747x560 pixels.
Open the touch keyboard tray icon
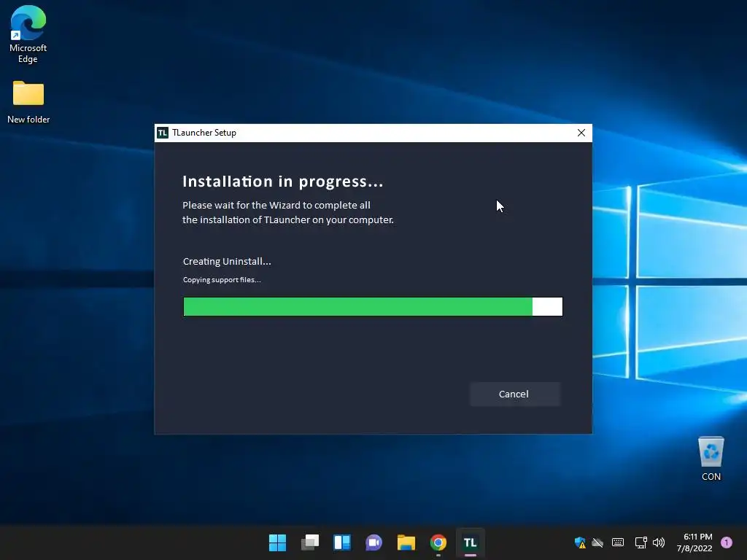click(618, 542)
